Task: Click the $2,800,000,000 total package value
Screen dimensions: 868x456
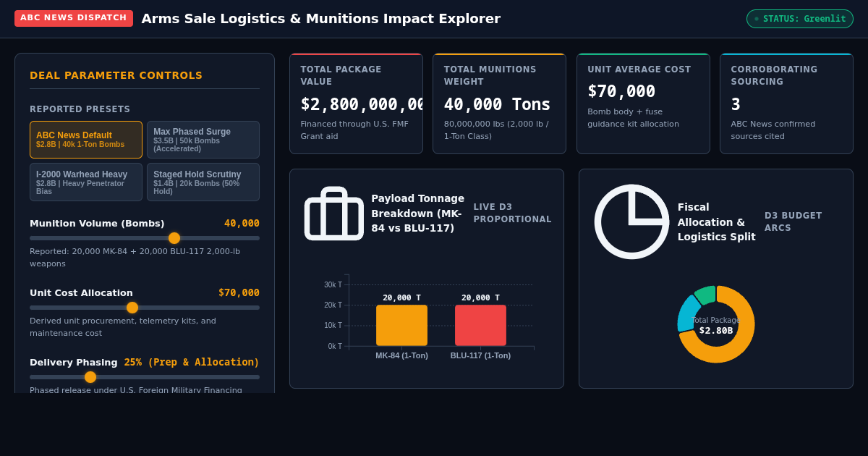Action: coord(362,104)
